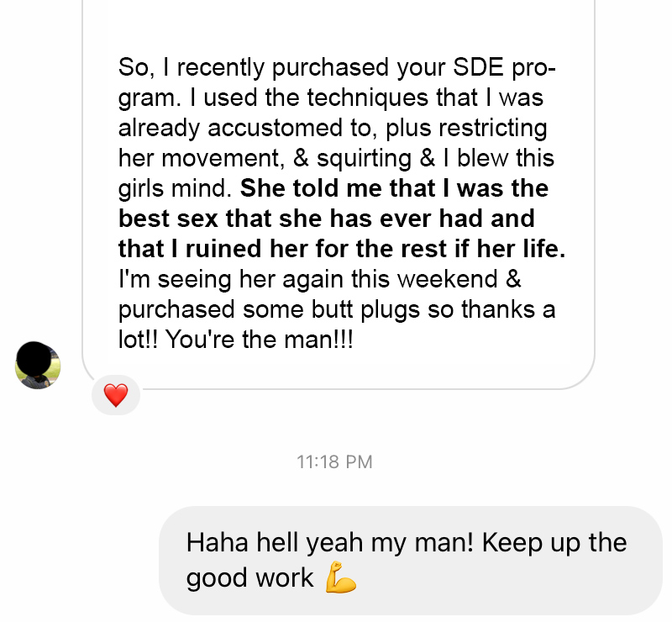This screenshot has width=672, height=622.
Task: Open the sender's profile avatar
Action: (37, 366)
